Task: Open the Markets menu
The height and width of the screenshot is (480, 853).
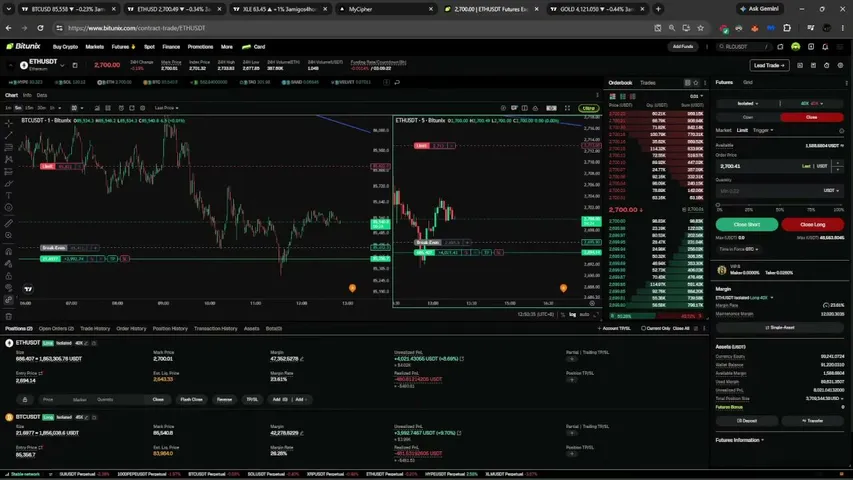Action: [94, 47]
